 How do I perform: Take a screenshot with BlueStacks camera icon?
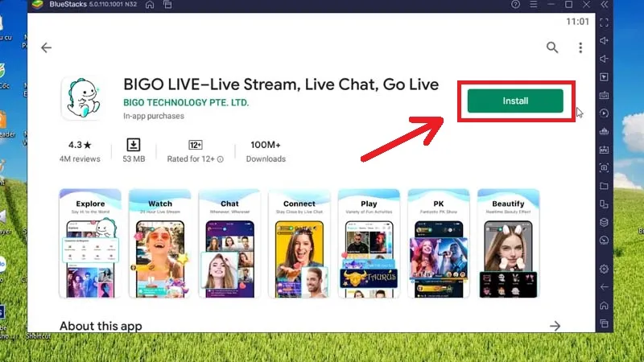[604, 168]
